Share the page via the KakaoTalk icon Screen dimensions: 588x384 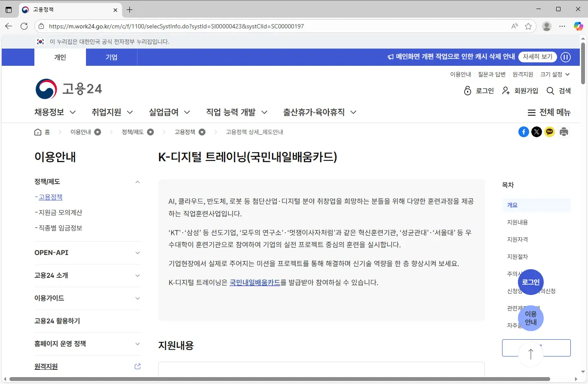click(550, 132)
